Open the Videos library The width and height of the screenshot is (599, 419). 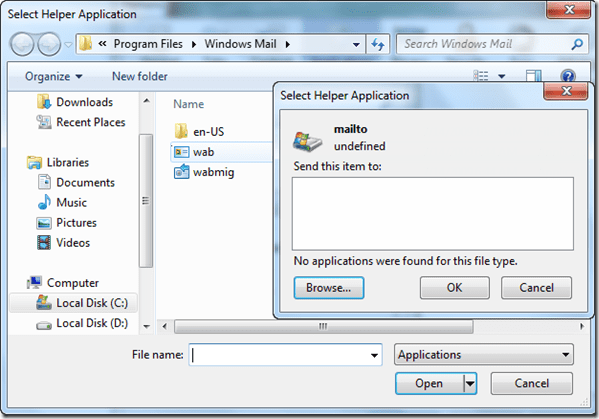pyautogui.click(x=73, y=243)
